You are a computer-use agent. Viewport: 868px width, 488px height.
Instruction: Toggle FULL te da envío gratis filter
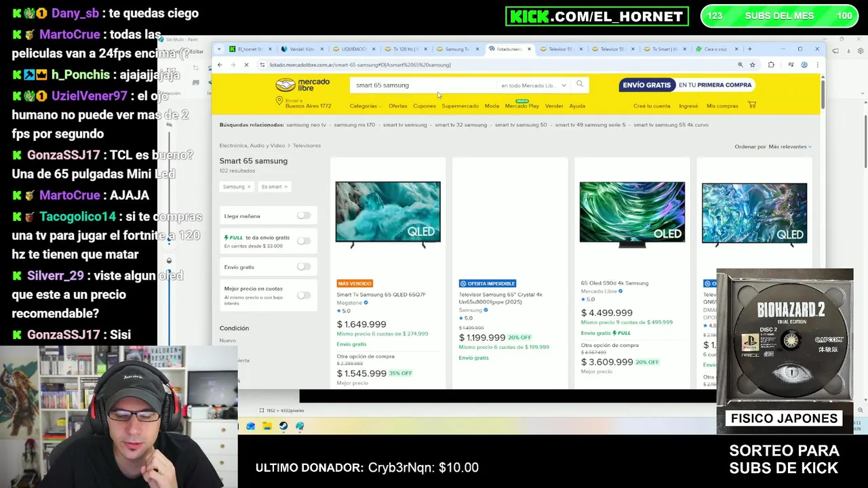[304, 241]
